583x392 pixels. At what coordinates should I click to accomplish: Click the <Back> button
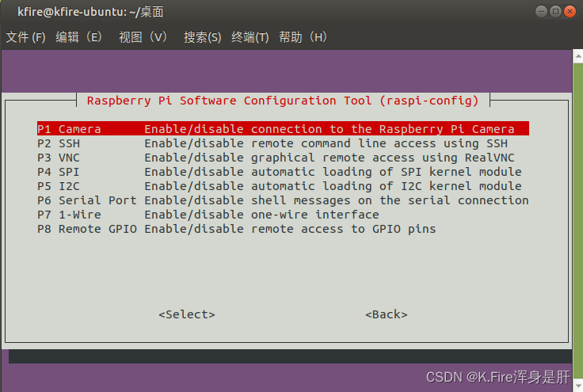[387, 314]
